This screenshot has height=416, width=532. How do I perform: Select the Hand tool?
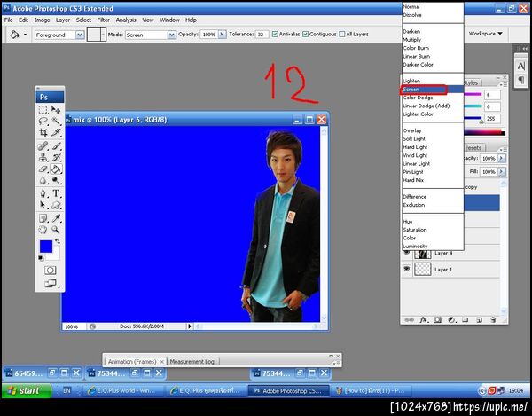43,230
